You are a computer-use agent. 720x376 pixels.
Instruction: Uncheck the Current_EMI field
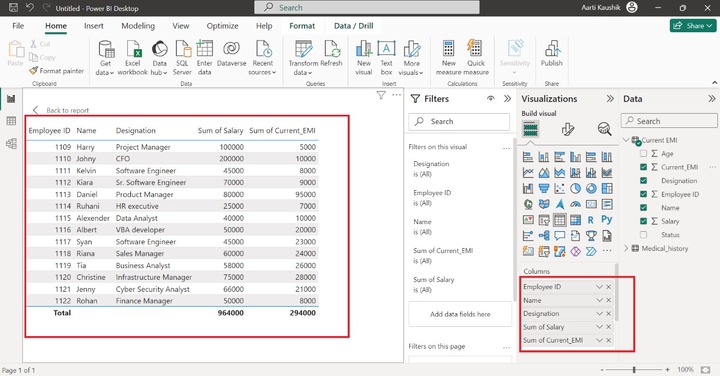(643, 167)
